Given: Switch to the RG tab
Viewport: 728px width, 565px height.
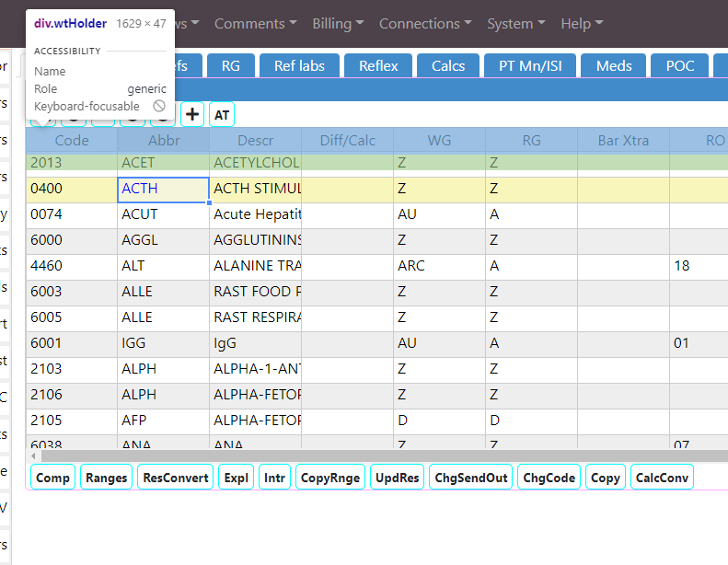Looking at the screenshot, I should point(231,66).
